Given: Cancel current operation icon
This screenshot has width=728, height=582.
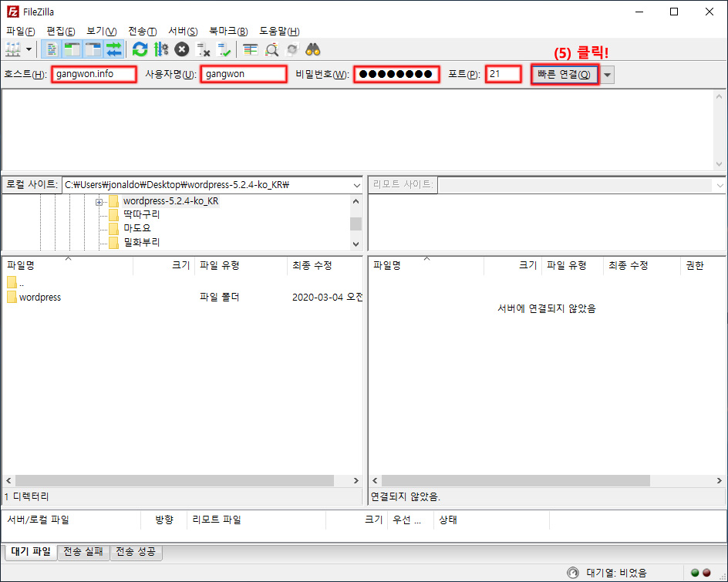Looking at the screenshot, I should [181, 49].
